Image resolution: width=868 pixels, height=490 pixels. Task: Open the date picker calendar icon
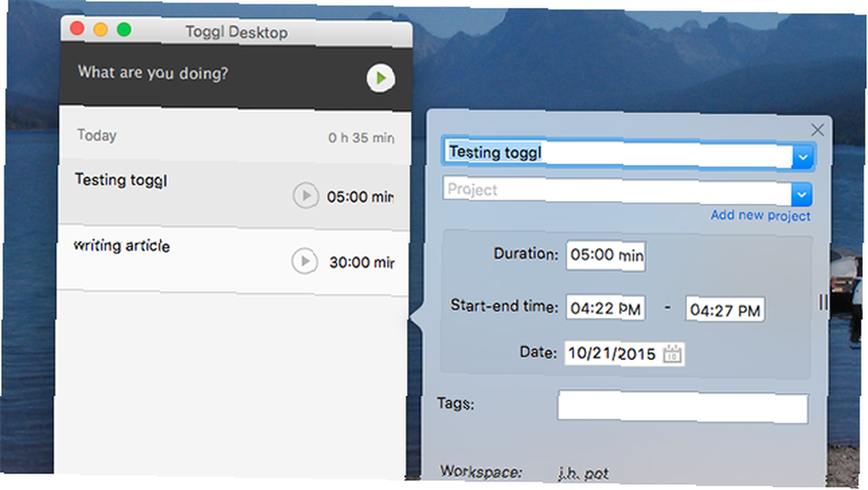point(673,354)
